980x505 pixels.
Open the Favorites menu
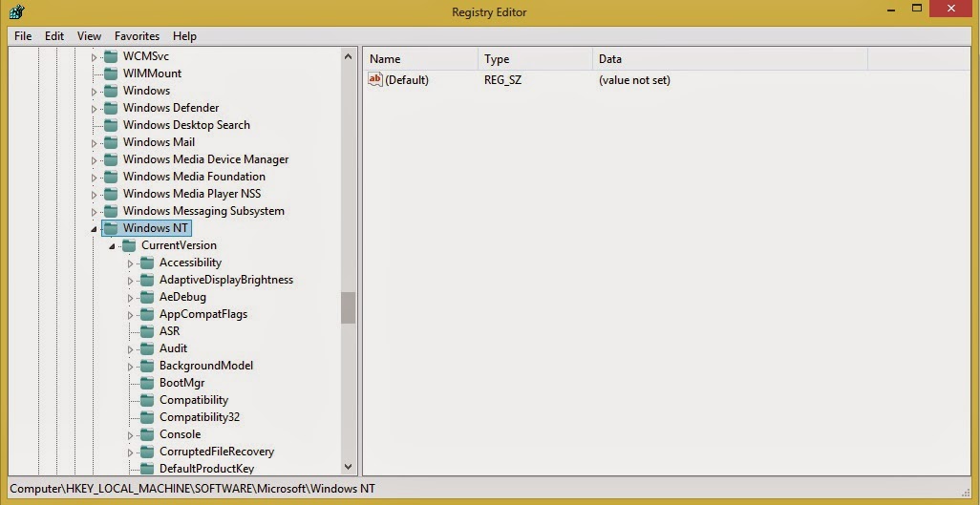(137, 36)
